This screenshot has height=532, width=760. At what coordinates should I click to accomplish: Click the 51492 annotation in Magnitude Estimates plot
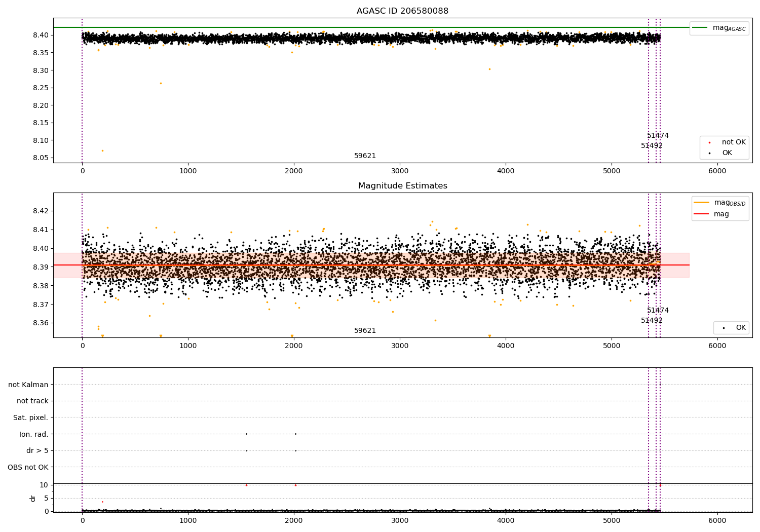pos(652,321)
